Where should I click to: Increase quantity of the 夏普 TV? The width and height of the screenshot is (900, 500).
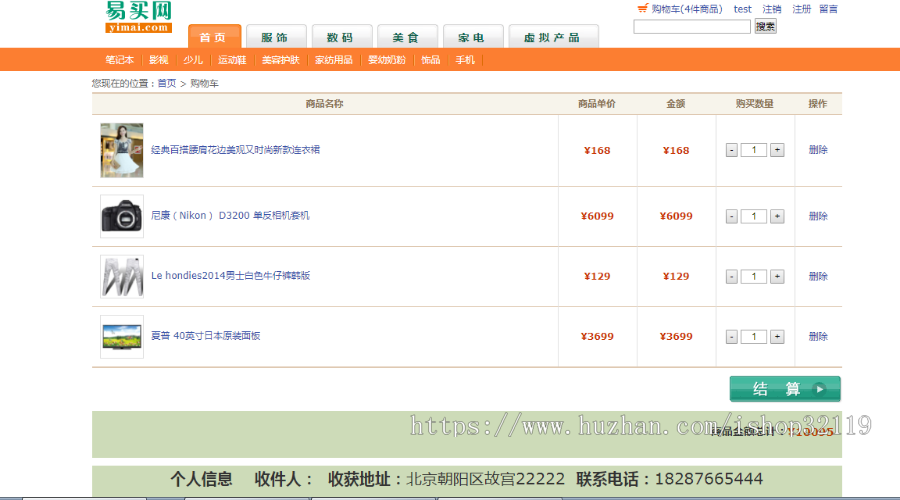[x=777, y=337]
